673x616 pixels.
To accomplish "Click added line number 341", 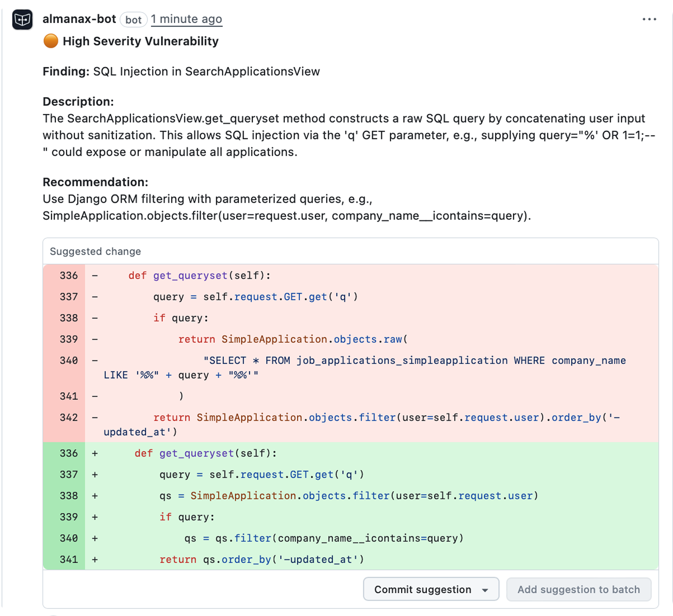I will click(x=69, y=560).
